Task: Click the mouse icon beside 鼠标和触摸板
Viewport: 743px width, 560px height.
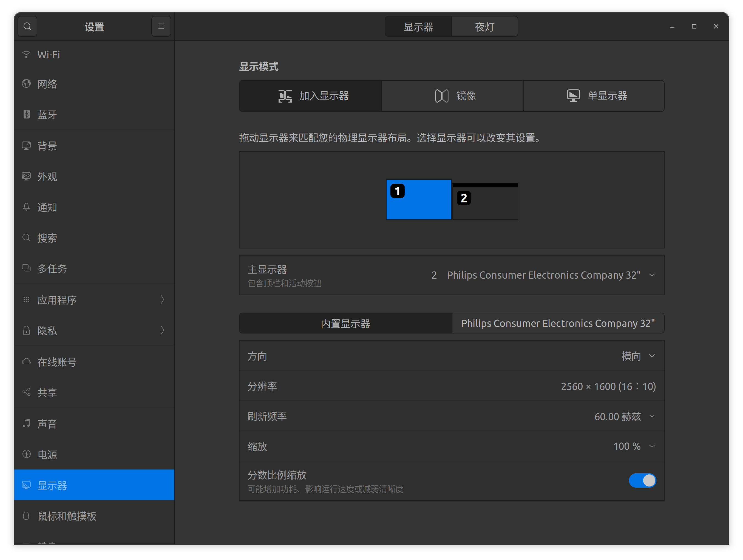Action: [26, 516]
